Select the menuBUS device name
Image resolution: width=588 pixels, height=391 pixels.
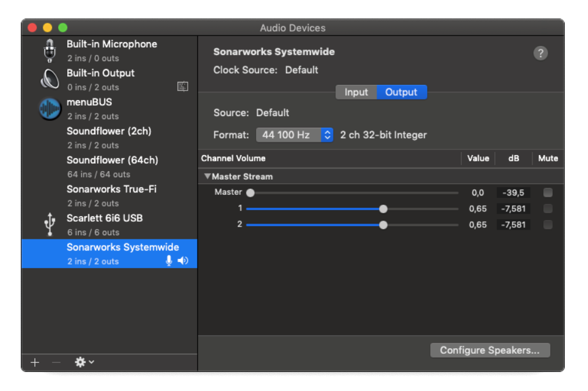[89, 102]
